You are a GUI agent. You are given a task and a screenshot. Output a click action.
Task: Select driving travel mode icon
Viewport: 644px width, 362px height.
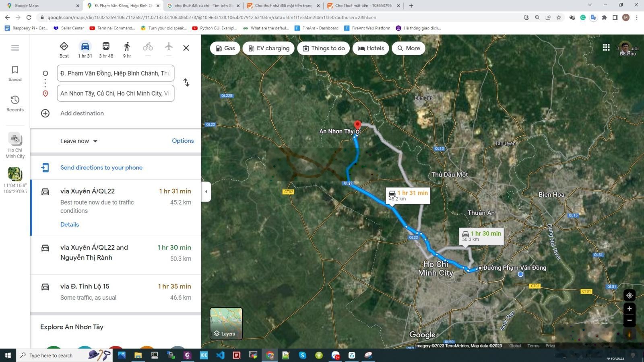click(85, 47)
